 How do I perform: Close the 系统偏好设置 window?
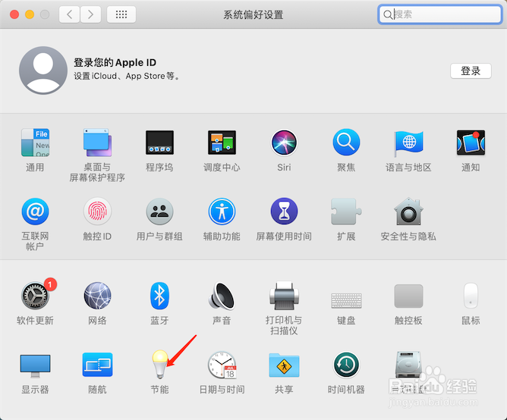14,14
